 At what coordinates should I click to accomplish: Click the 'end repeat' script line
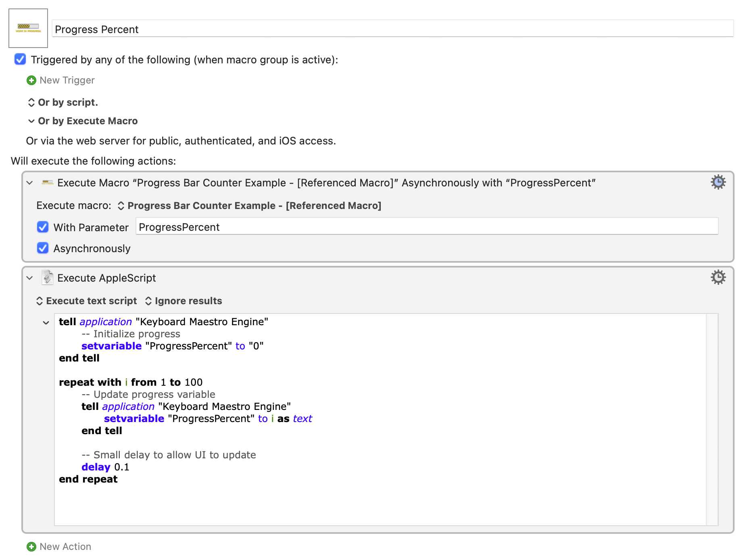click(88, 479)
